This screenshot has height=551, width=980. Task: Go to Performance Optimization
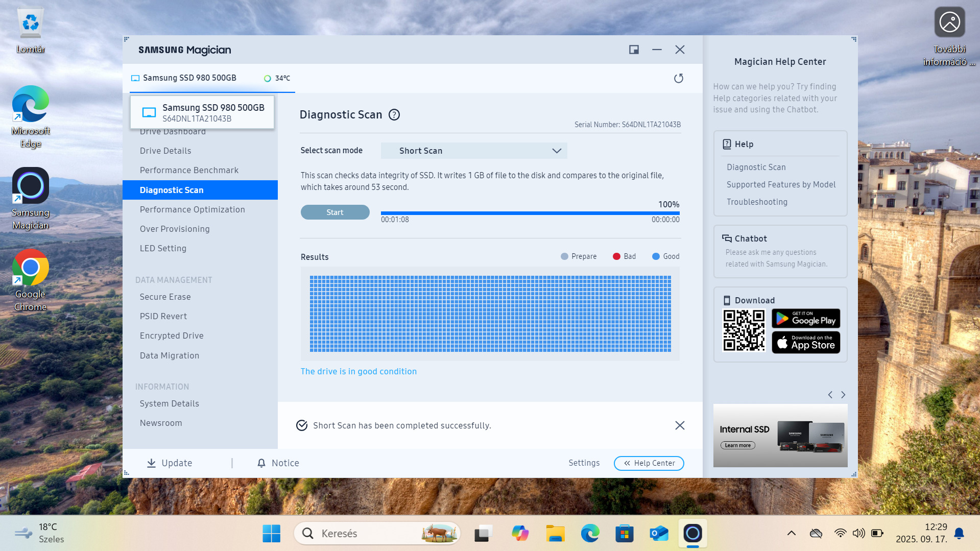click(x=192, y=209)
